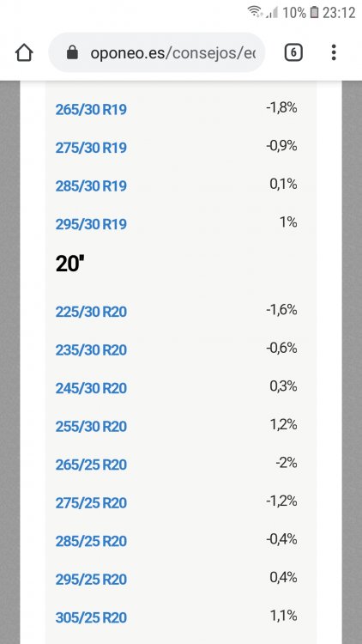Tap the battery icon in status bar
The width and height of the screenshot is (362, 644).
coord(314,12)
